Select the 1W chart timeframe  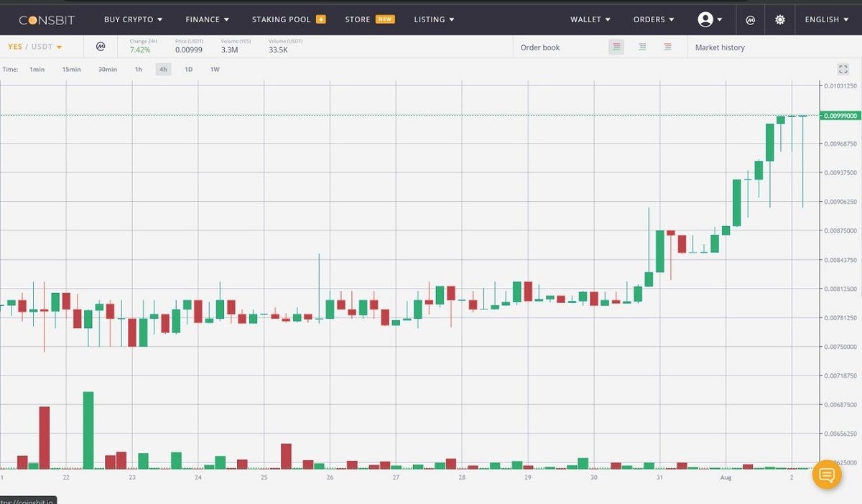(x=213, y=69)
